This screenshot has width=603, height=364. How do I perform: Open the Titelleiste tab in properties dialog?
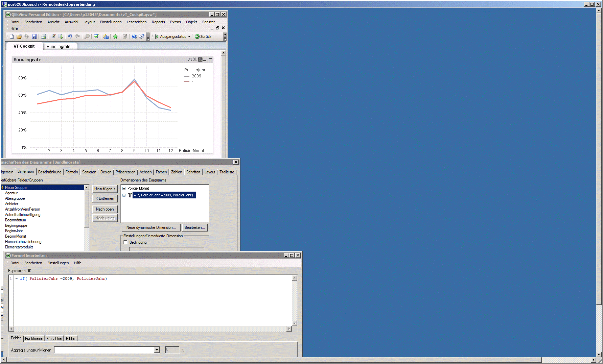pos(227,172)
